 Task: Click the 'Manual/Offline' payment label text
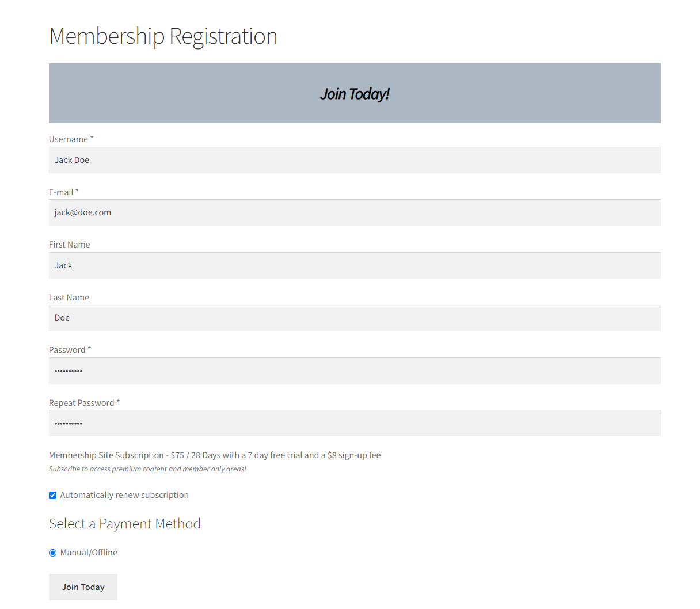click(x=89, y=553)
